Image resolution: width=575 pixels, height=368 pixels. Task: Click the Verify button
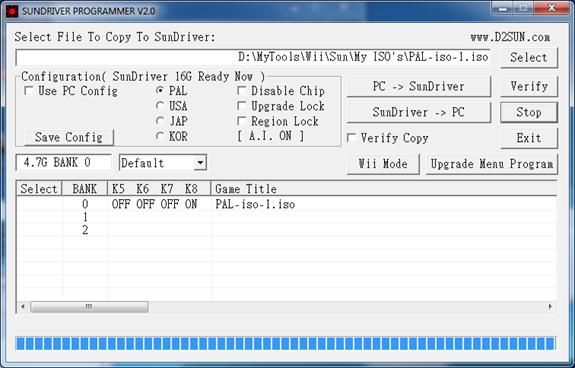pyautogui.click(x=529, y=87)
